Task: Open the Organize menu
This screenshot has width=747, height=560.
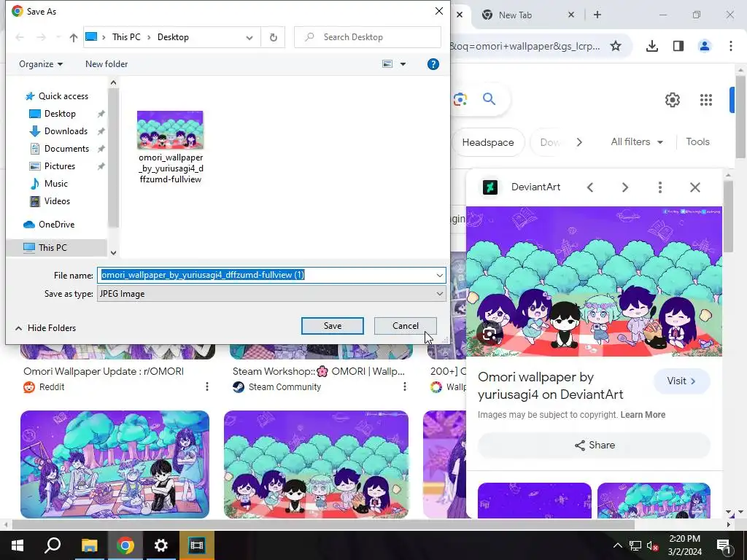Action: [x=41, y=64]
